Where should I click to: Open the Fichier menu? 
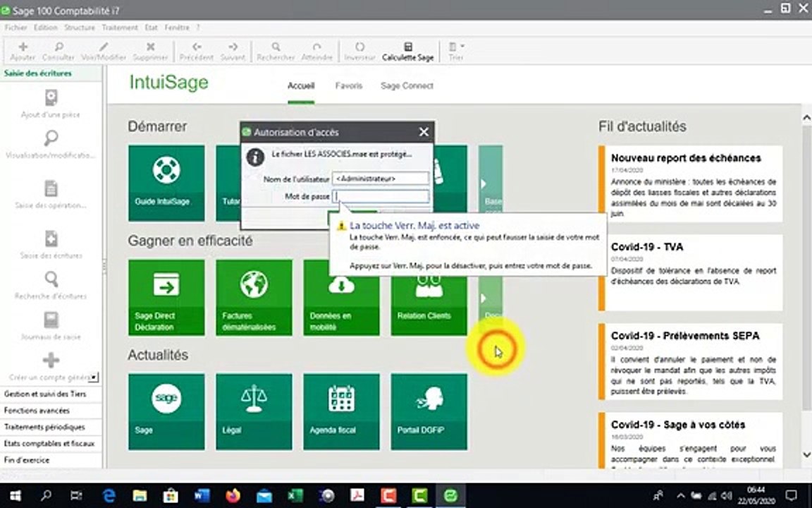16,28
